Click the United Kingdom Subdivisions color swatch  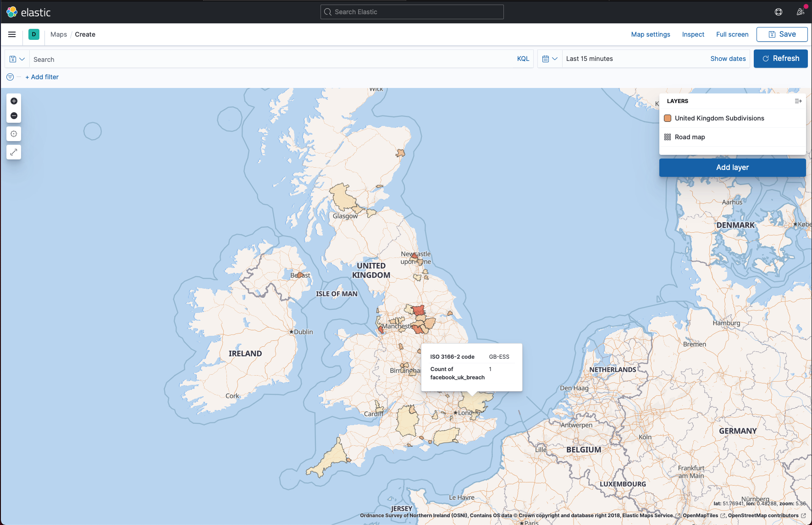tap(668, 118)
